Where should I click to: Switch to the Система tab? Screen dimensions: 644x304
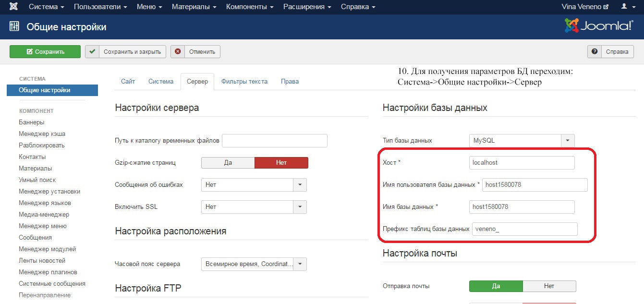[x=161, y=82]
